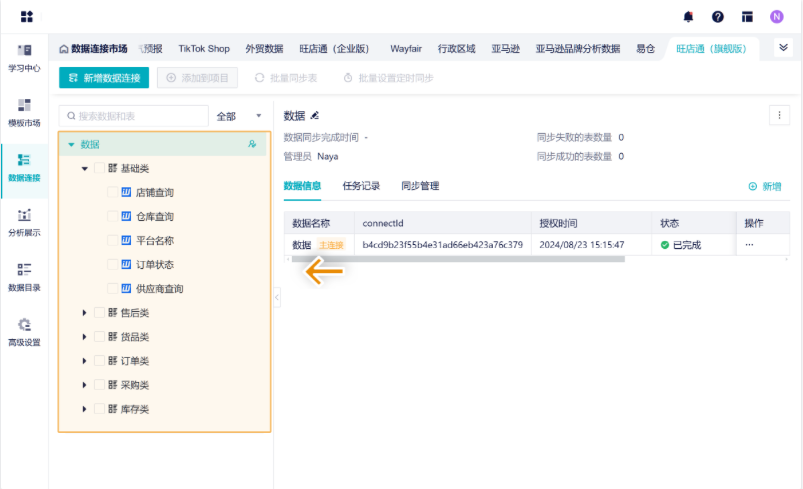Open 模板市场 in the sidebar
The image size is (803, 489).
[24, 113]
